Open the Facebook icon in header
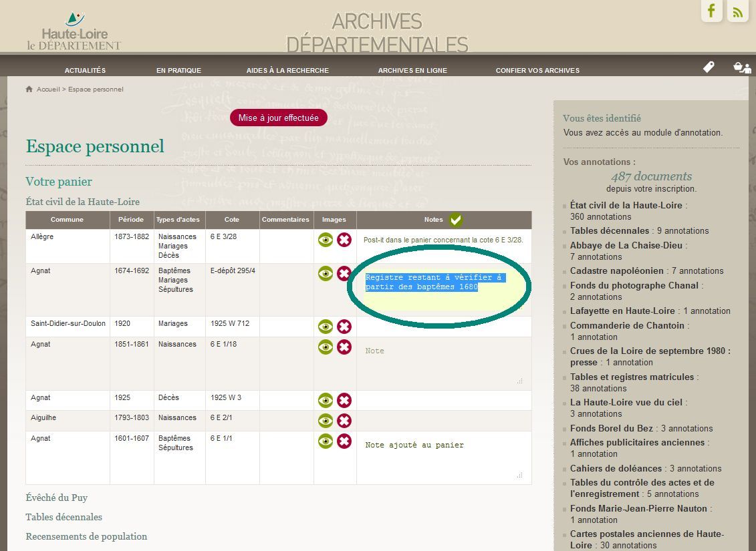 [711, 11]
